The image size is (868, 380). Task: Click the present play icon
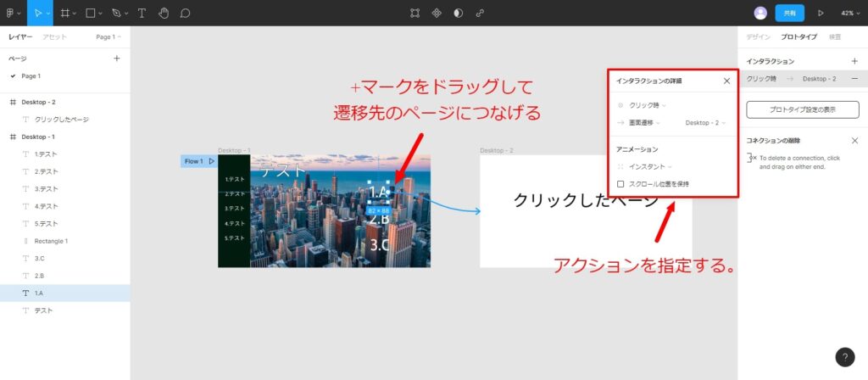(x=820, y=13)
